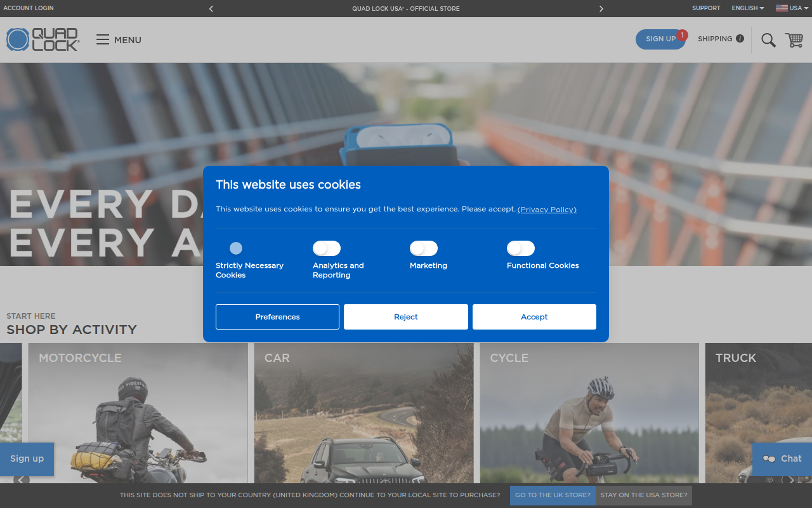The height and width of the screenshot is (508, 812).
Task: Click the USA flag icon
Action: 782,8
